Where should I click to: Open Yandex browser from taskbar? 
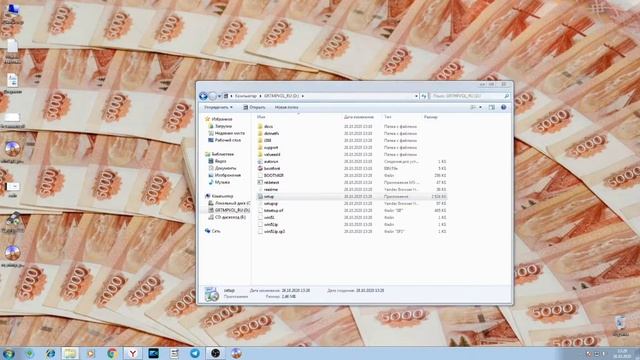(x=133, y=353)
